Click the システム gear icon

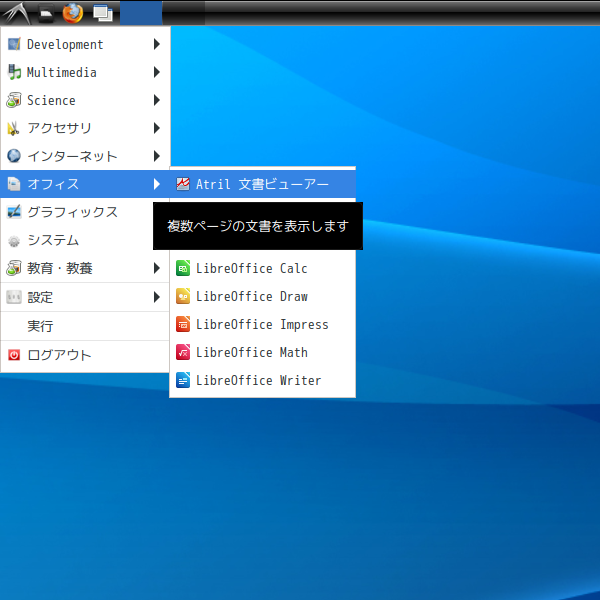(x=14, y=241)
